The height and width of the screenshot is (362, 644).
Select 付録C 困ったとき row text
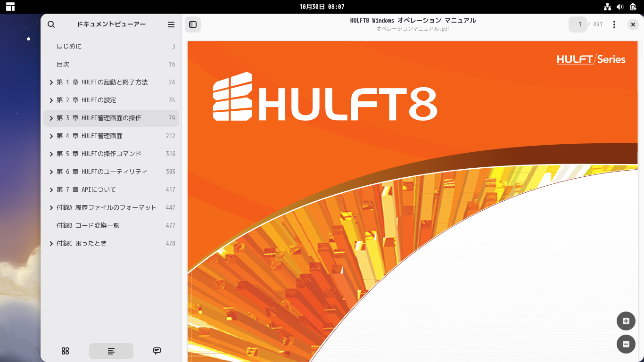82,243
